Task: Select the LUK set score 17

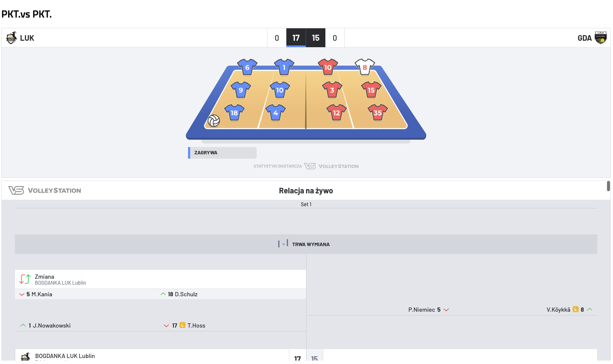Action: coord(296,38)
